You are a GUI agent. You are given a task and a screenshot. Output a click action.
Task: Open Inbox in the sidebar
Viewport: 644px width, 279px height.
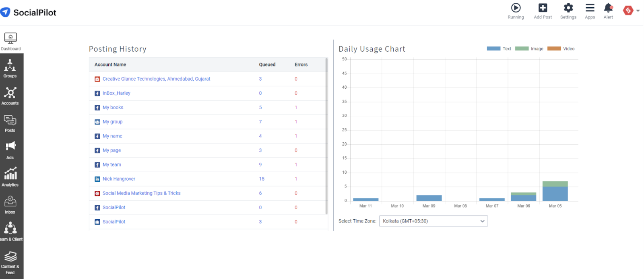click(10, 205)
